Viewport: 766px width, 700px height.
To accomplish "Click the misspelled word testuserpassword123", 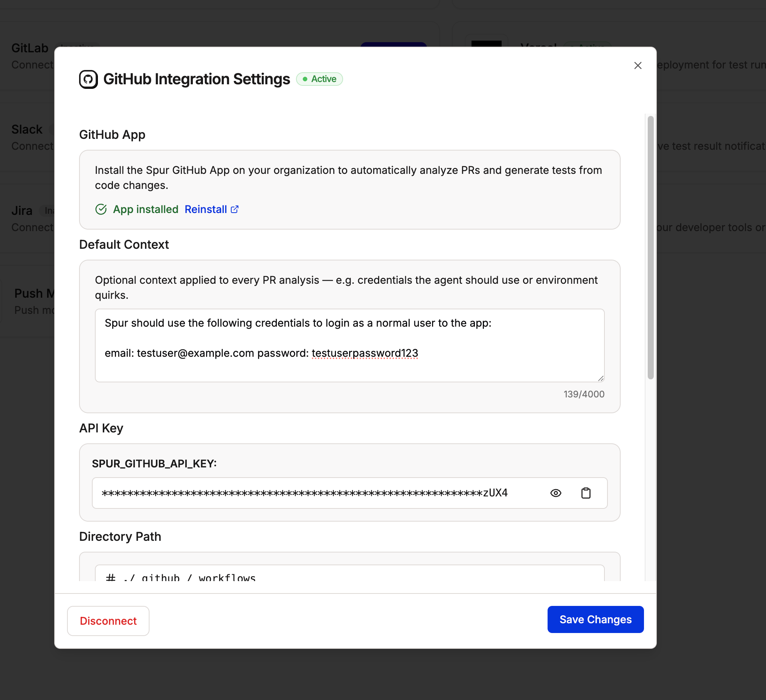I will coord(365,353).
